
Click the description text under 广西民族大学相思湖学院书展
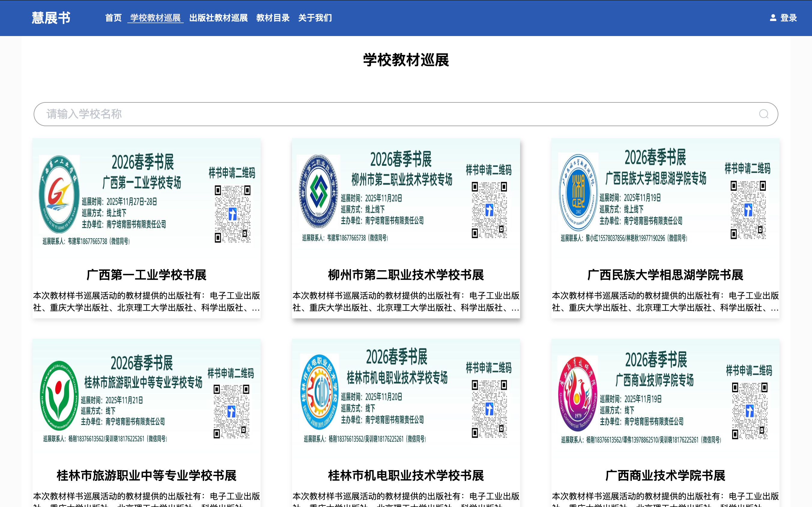665,302
